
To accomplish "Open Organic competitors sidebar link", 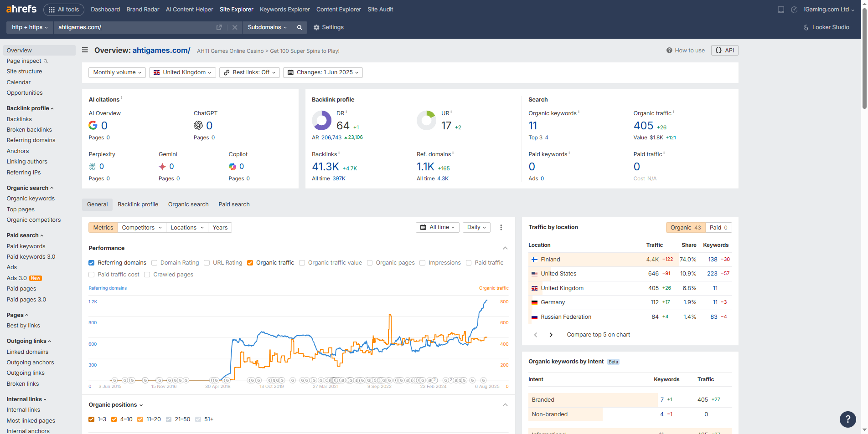I will (x=34, y=220).
